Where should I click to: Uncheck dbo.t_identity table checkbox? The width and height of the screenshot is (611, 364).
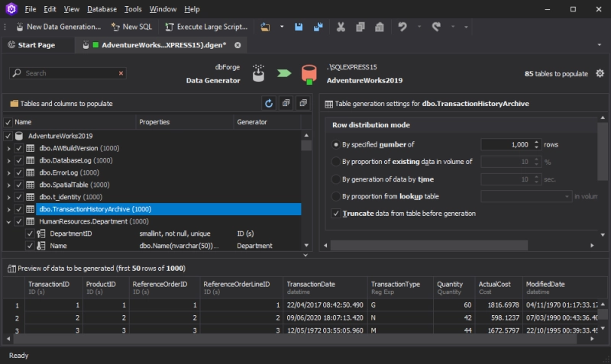[x=18, y=197]
